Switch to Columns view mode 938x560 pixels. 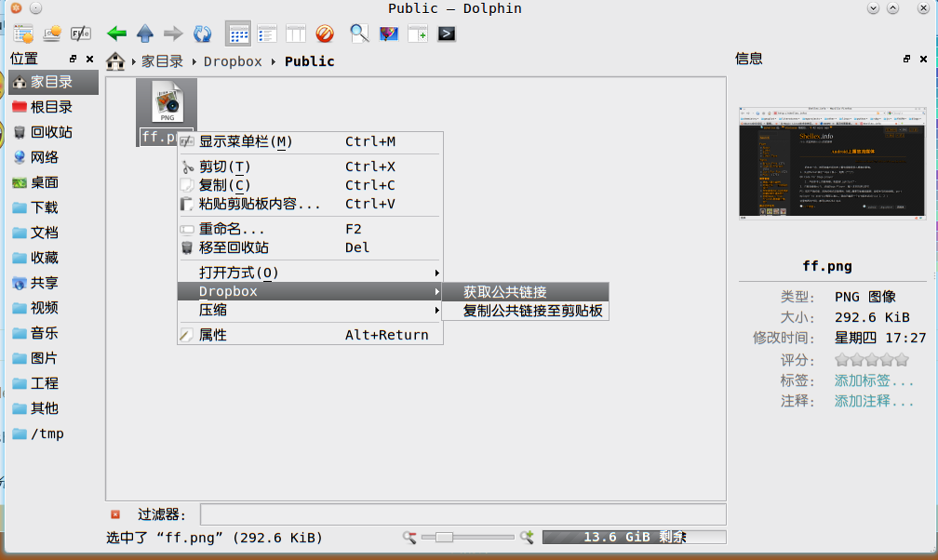point(296,34)
